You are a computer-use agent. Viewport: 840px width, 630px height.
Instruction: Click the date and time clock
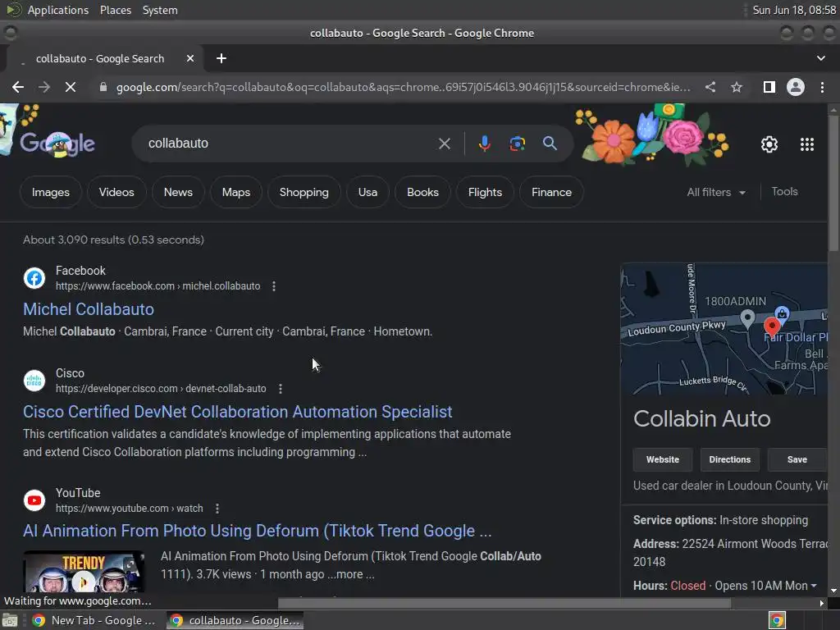tap(794, 10)
